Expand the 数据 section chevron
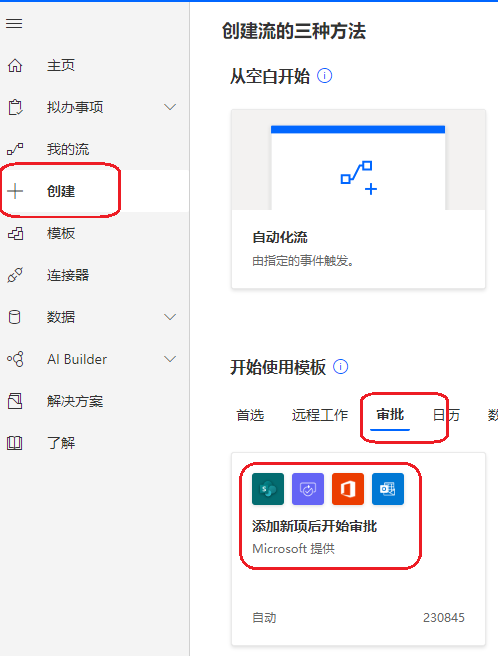 pyautogui.click(x=169, y=317)
